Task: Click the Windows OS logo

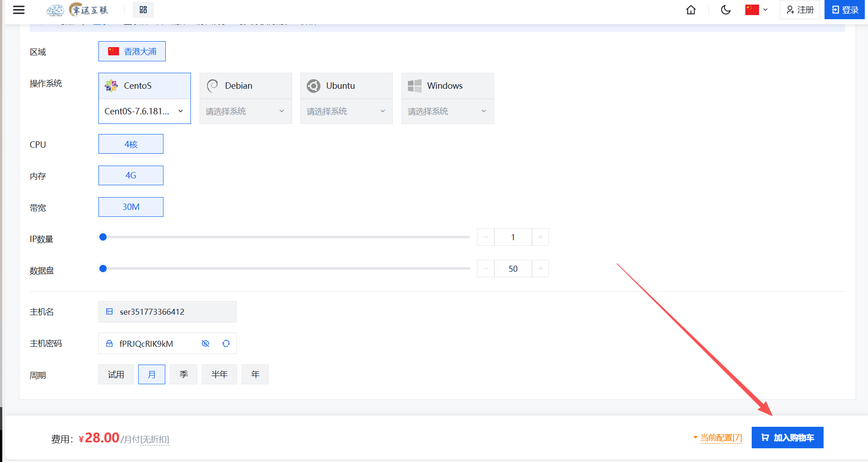Action: point(415,86)
